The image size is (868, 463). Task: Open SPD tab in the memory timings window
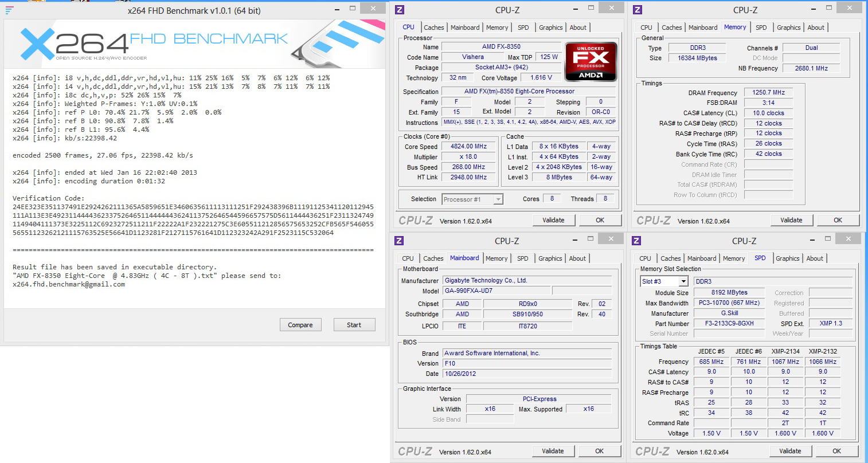click(x=761, y=28)
